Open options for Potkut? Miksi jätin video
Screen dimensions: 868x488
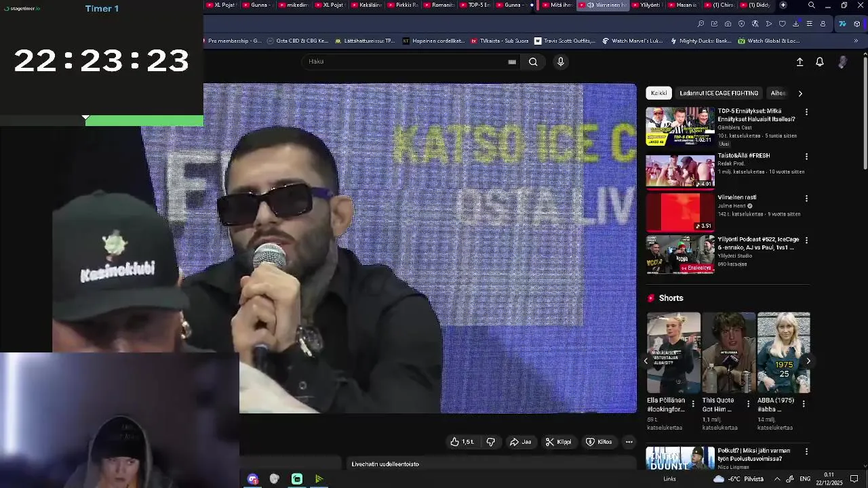[x=806, y=451]
